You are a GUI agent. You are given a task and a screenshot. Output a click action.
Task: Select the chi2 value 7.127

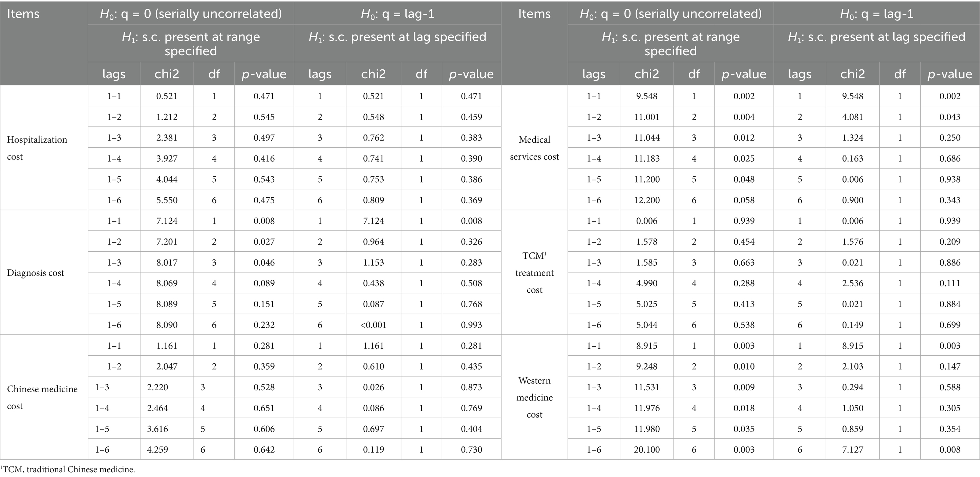(853, 450)
